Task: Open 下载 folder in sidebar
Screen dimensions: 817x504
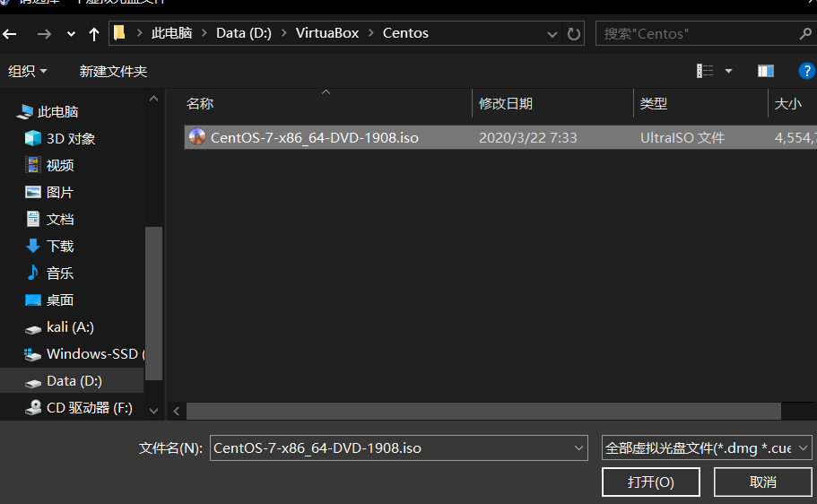Action: tap(49, 246)
